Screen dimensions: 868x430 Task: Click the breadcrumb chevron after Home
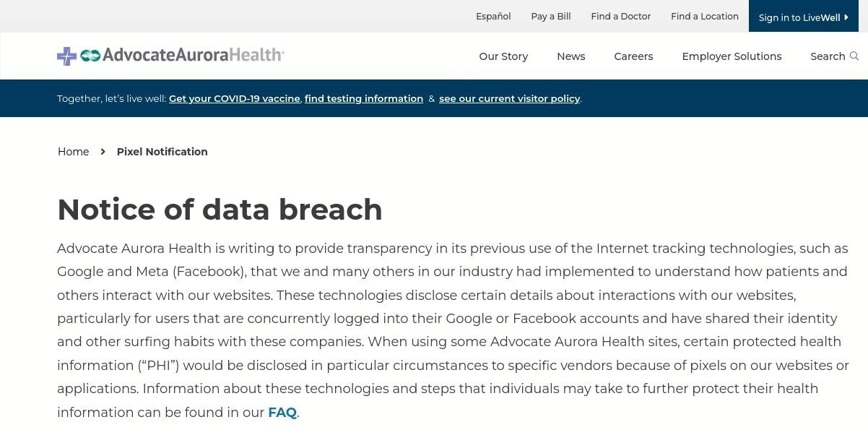pos(103,152)
